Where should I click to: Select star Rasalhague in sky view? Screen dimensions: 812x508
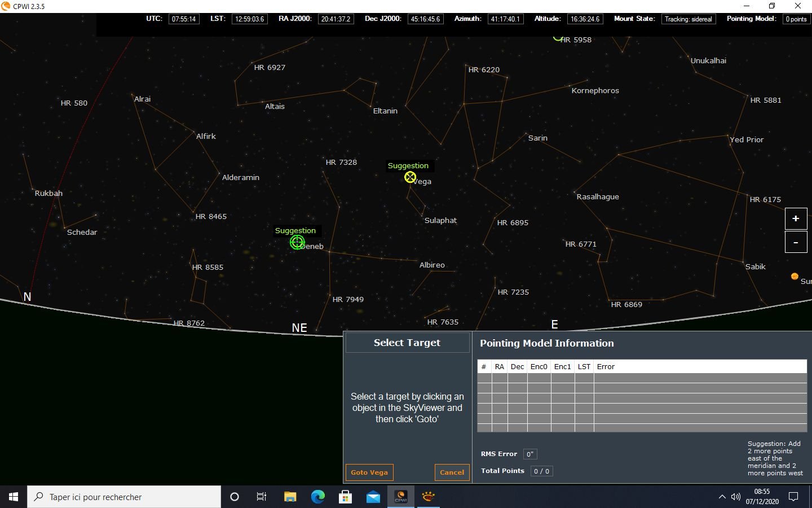[x=598, y=197]
